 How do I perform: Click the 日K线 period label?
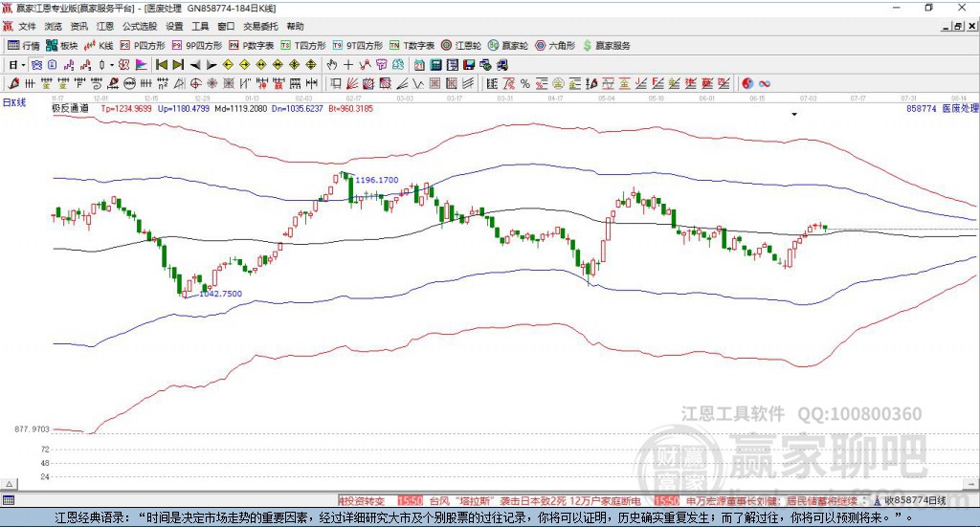tap(14, 102)
